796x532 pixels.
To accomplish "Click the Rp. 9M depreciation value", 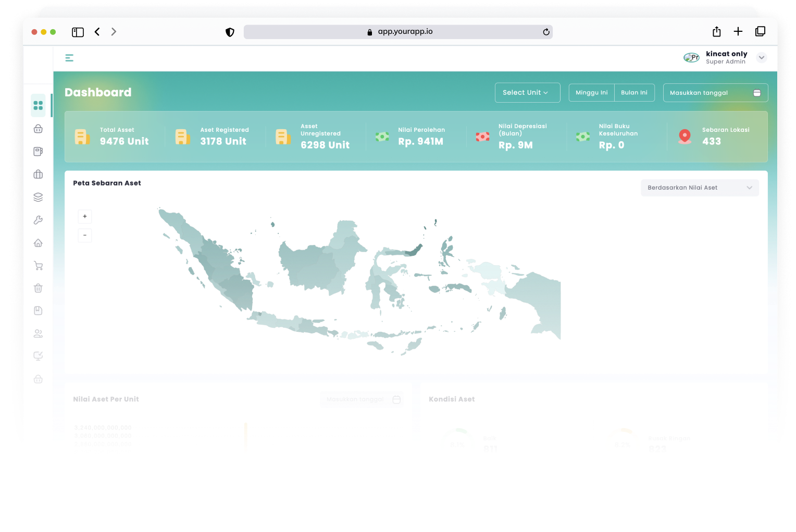I will (515, 145).
